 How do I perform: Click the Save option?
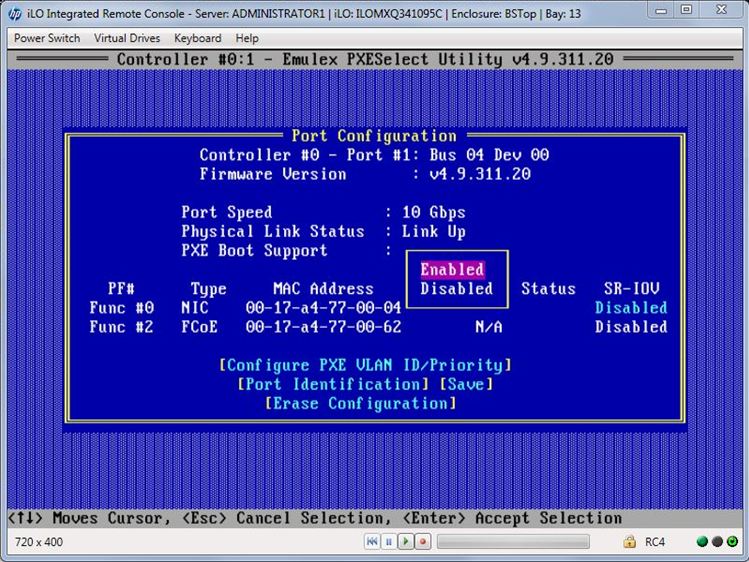point(467,384)
